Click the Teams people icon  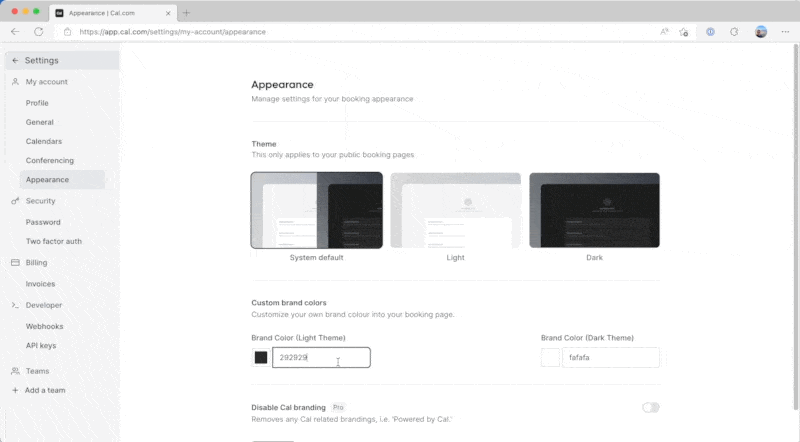[15, 371]
